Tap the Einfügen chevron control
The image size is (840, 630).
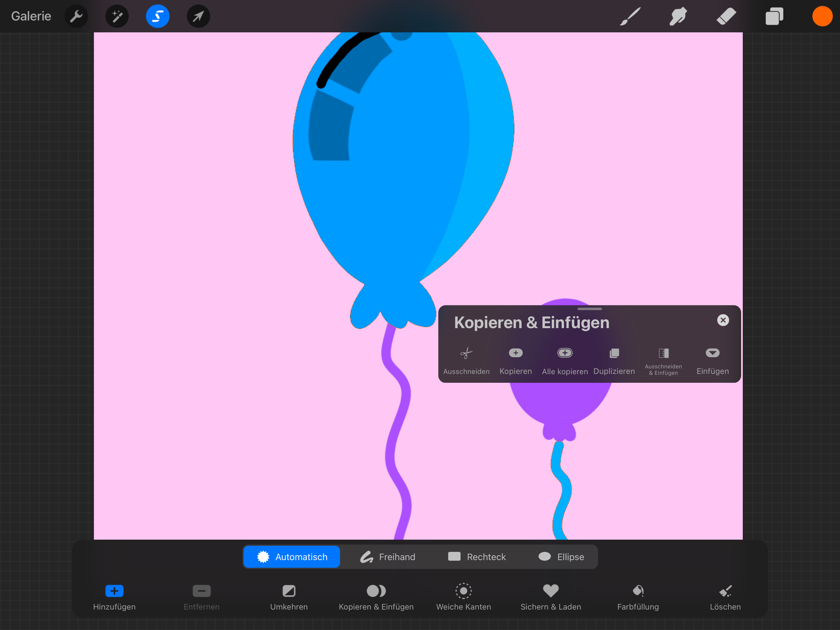click(712, 352)
